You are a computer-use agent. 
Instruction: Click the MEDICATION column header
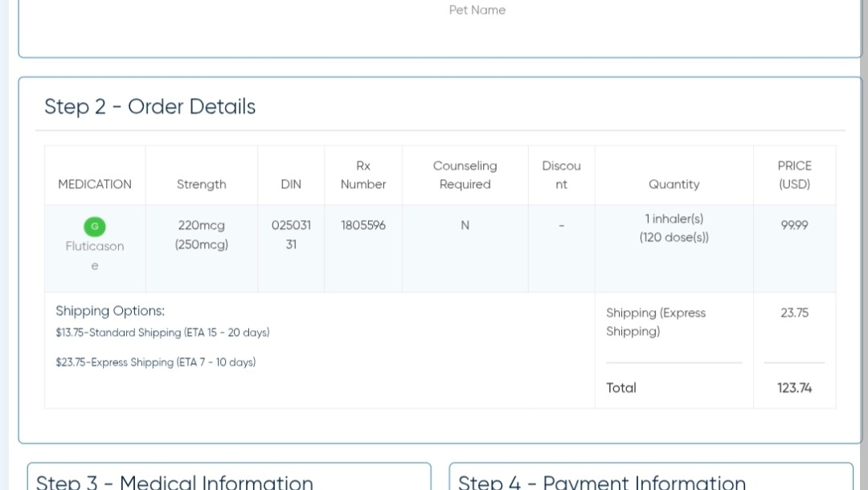pos(95,184)
